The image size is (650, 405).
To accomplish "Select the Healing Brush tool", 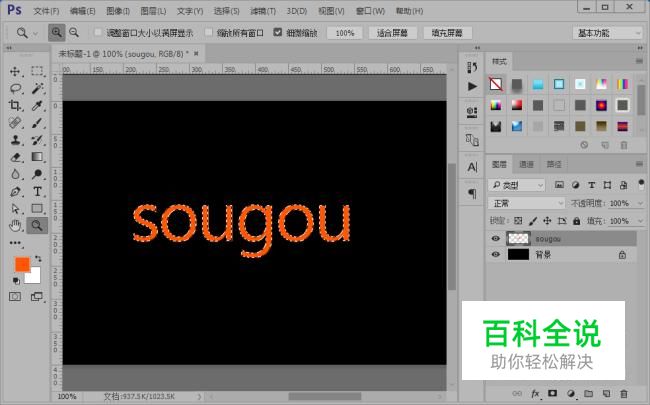I will pyautogui.click(x=15, y=123).
